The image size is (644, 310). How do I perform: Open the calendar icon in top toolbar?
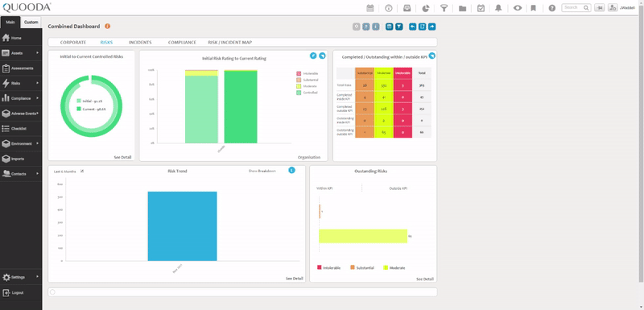pyautogui.click(x=370, y=8)
